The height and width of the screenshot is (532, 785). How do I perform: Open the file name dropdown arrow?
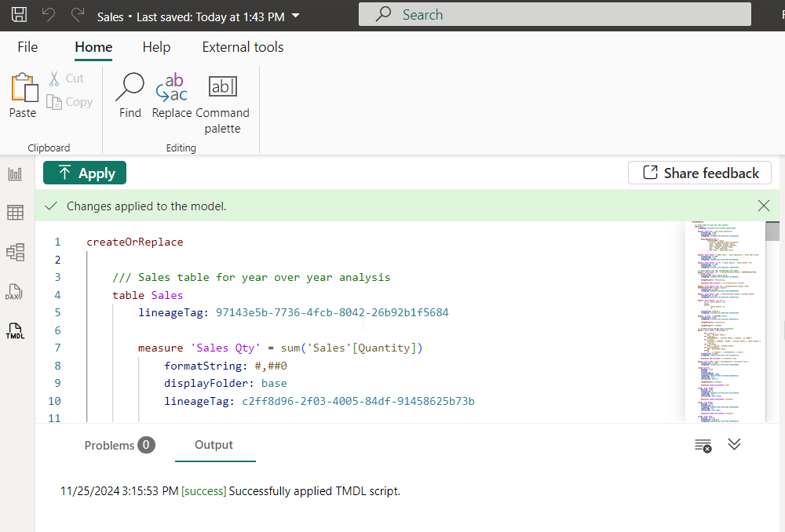pos(296,16)
